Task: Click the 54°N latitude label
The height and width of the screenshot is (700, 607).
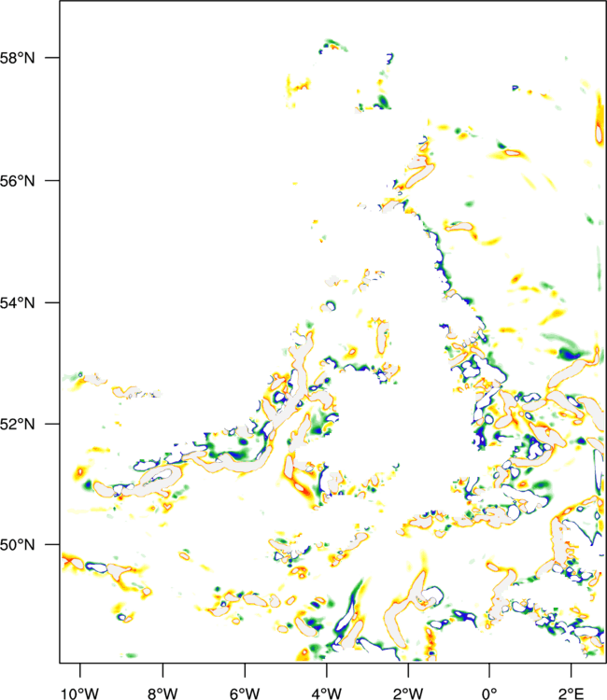Action: click(x=17, y=303)
